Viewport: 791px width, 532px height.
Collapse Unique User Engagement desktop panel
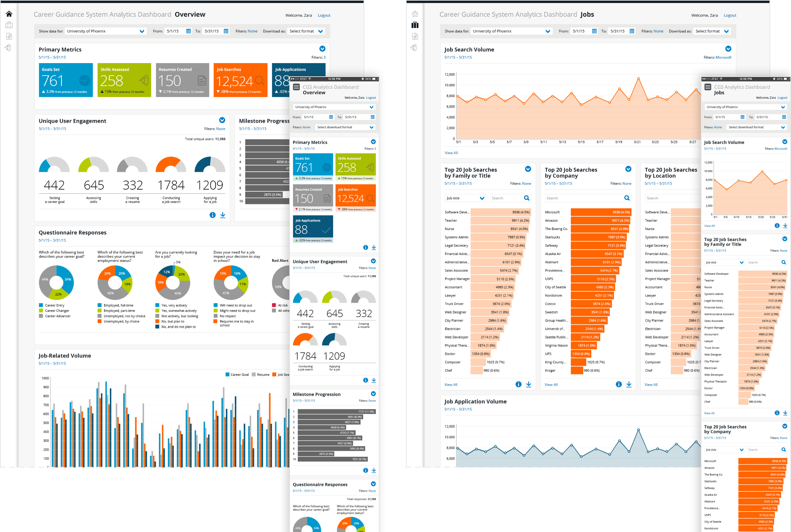pos(222,120)
